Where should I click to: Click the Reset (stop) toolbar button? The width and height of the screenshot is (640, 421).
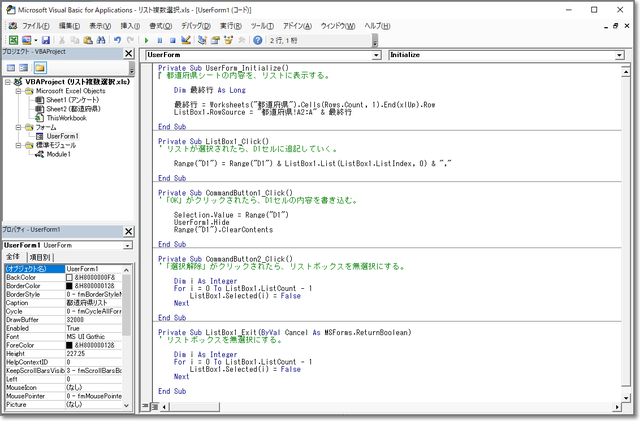coord(171,40)
